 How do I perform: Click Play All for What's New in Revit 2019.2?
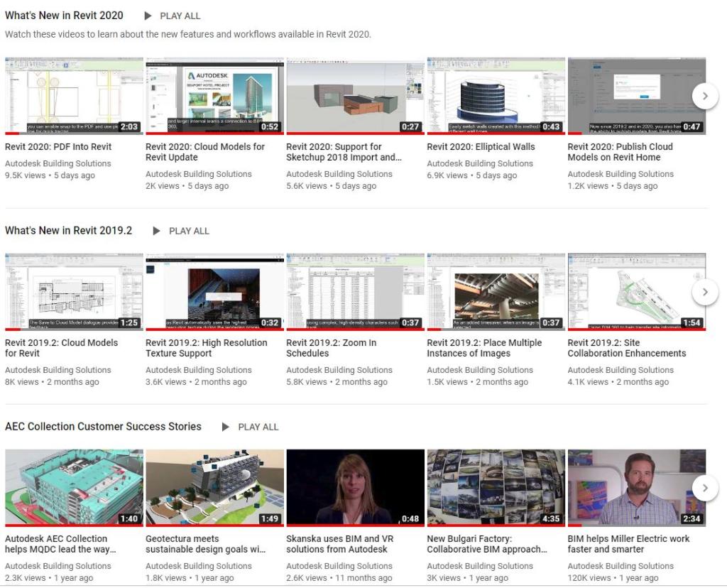pos(181,231)
